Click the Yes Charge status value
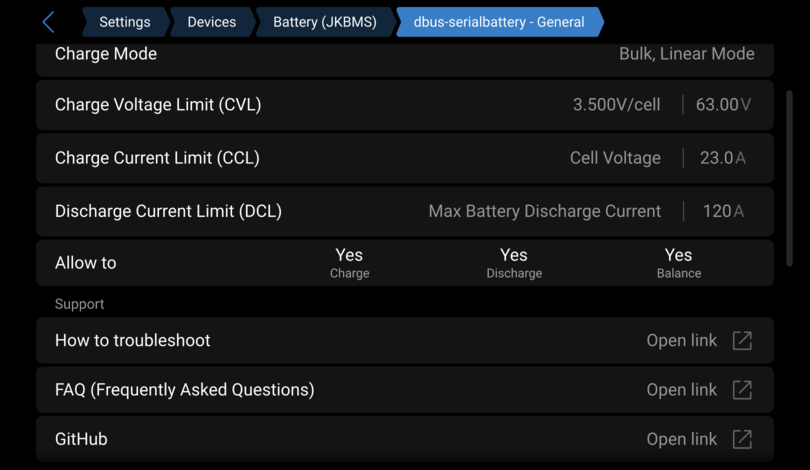Image resolution: width=810 pixels, height=470 pixels. [x=350, y=263]
